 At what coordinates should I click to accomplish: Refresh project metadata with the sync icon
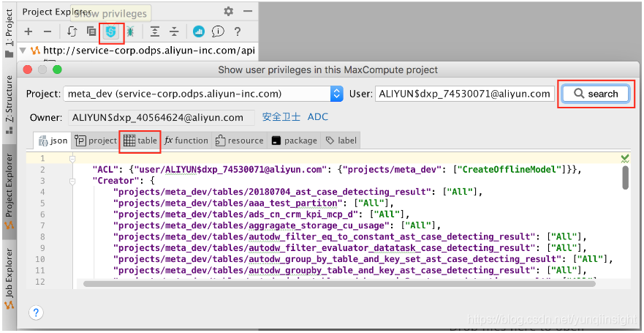pyautogui.click(x=72, y=31)
